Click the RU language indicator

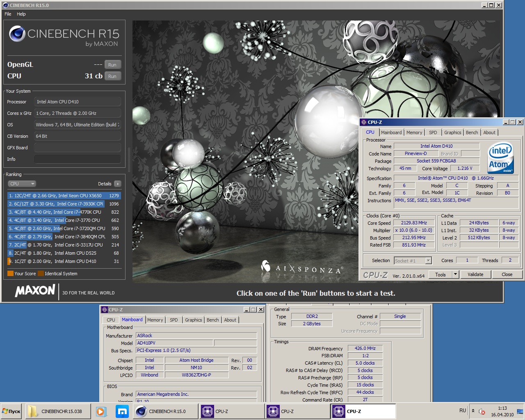tap(463, 411)
